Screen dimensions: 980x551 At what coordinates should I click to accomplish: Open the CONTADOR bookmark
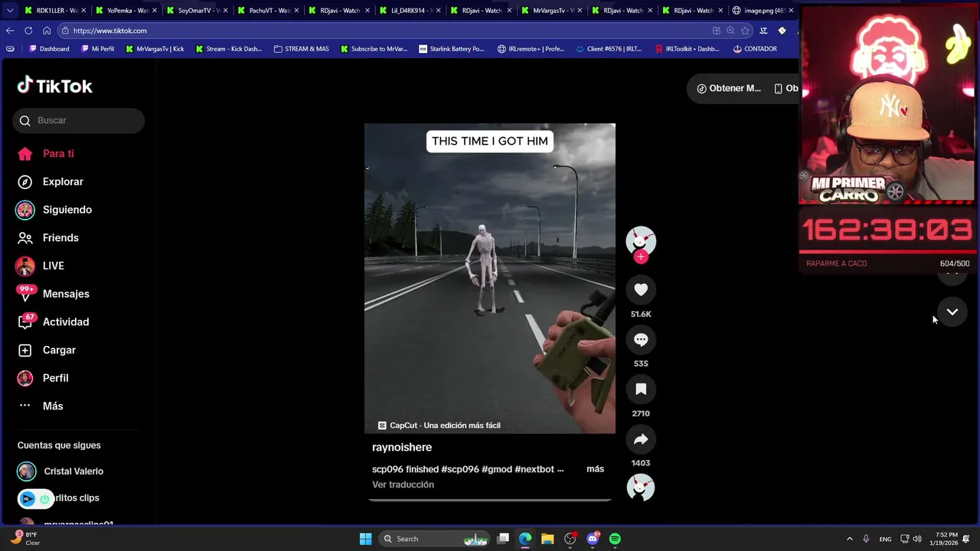[755, 49]
